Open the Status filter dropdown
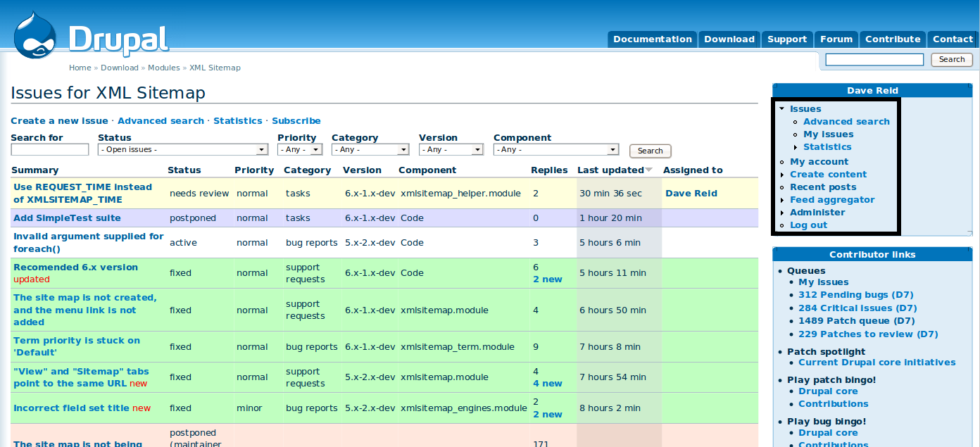 pyautogui.click(x=183, y=150)
